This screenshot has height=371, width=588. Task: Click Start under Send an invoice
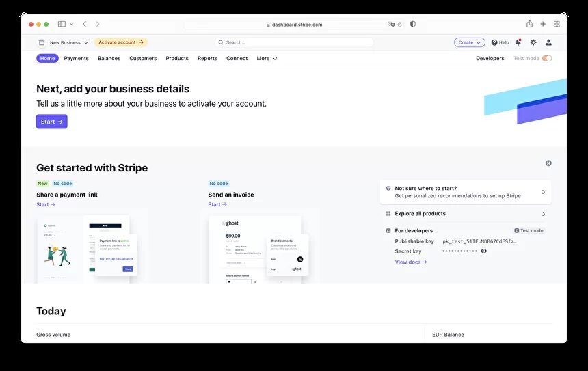click(217, 204)
